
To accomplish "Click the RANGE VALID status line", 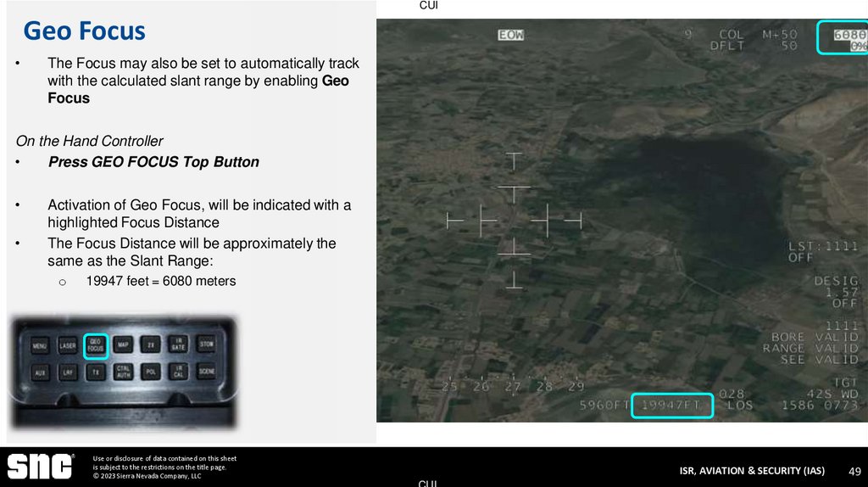I will pyautogui.click(x=810, y=348).
